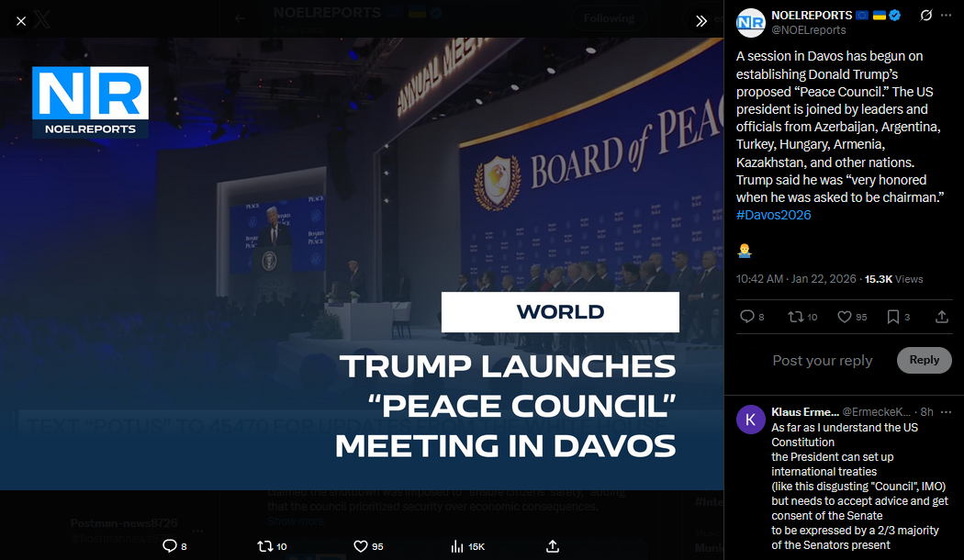964x560 pixels.
Task: Click the 15.3K Views count
Action: [x=894, y=279]
